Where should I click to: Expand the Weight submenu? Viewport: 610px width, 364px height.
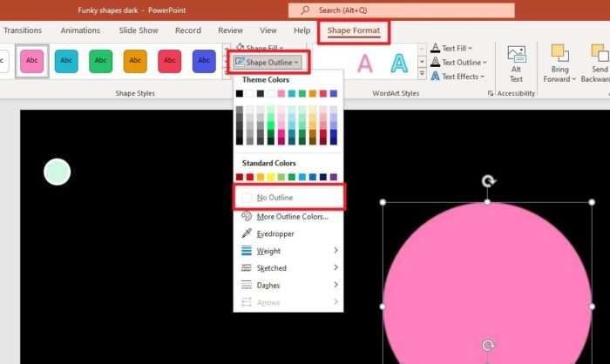click(288, 251)
